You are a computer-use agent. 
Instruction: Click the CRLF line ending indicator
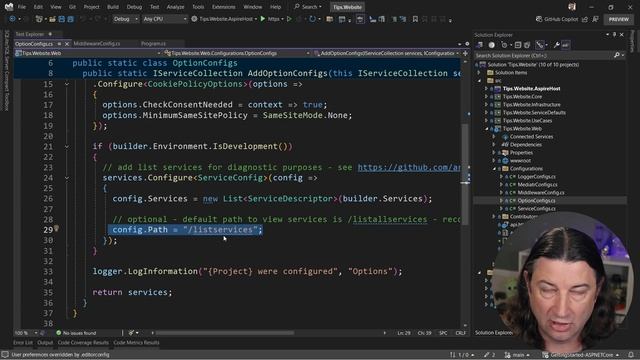tap(460, 333)
